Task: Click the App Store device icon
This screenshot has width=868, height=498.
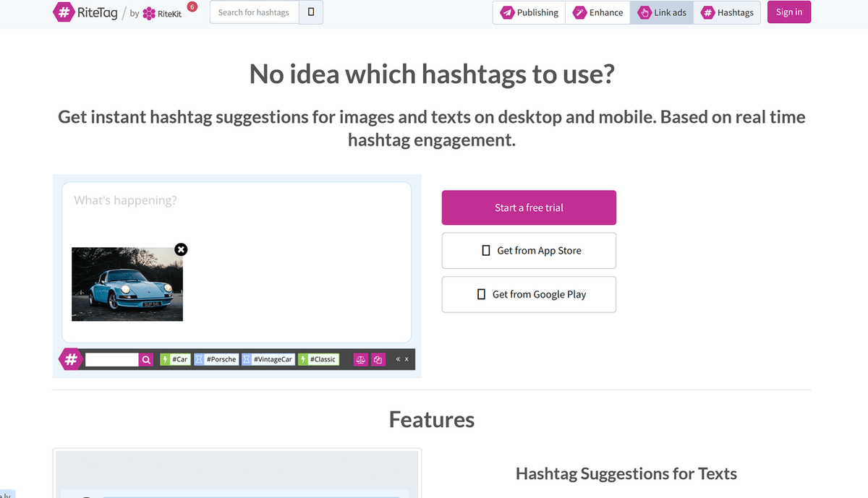Action: (x=486, y=251)
